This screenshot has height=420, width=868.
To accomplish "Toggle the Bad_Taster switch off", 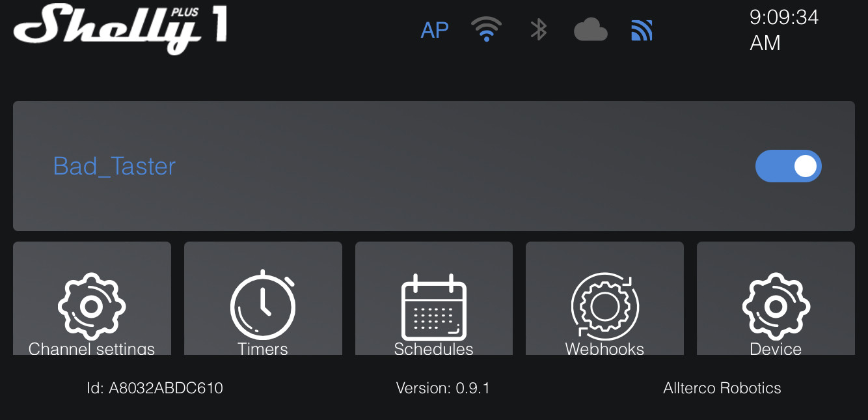I will click(x=788, y=166).
